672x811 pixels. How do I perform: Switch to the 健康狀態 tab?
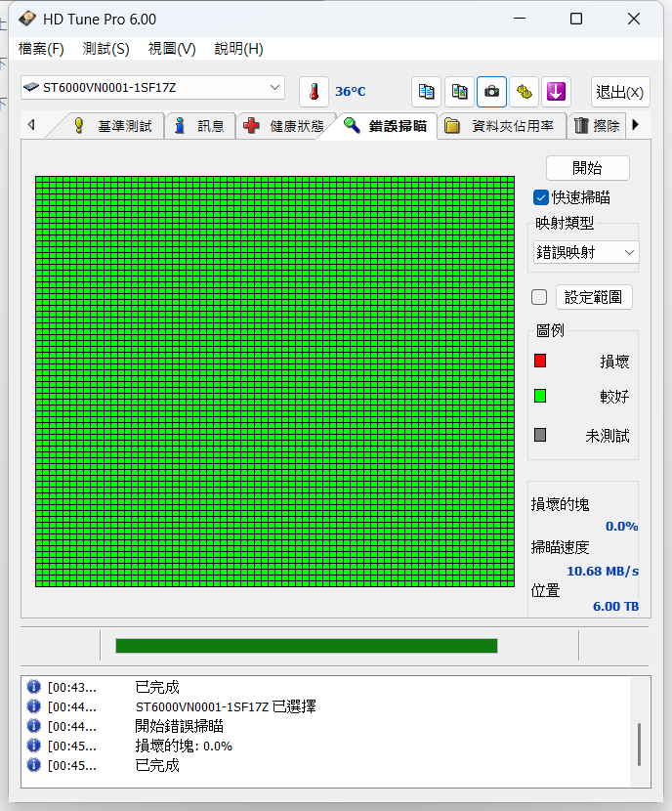(286, 126)
